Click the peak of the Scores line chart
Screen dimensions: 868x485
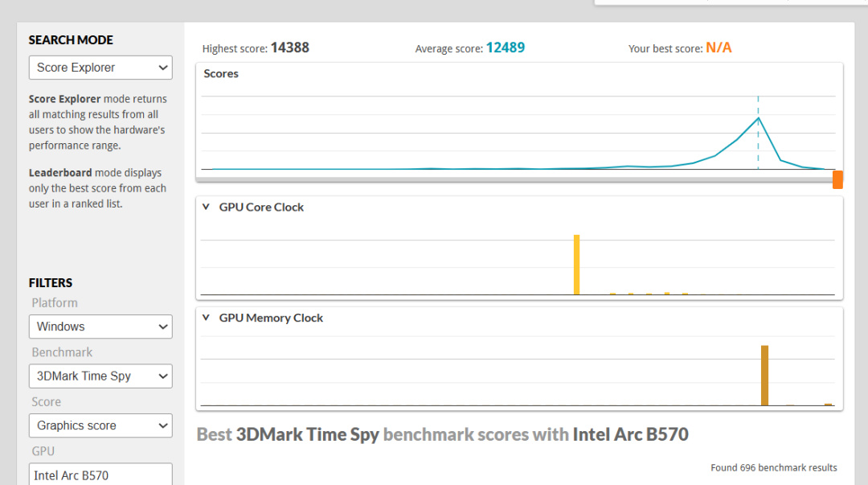[x=758, y=118]
